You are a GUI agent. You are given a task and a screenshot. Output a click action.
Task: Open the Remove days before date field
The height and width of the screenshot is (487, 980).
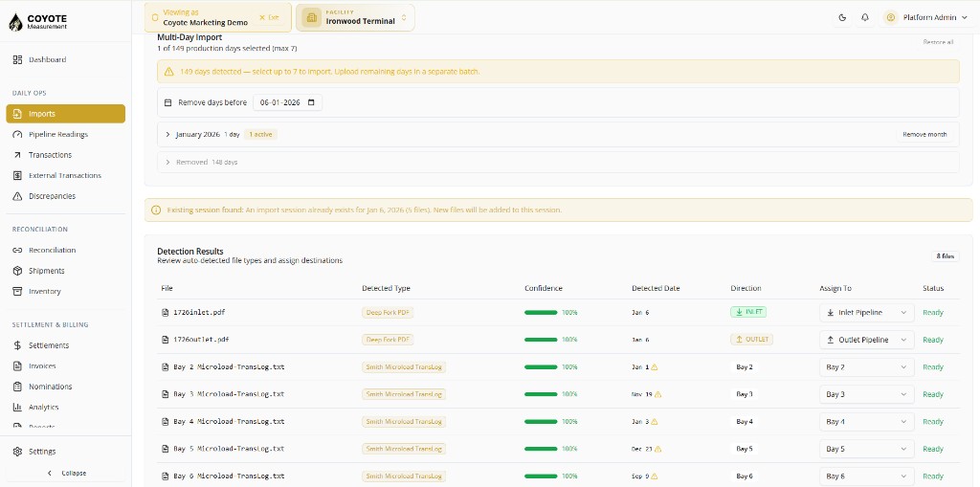click(x=287, y=102)
